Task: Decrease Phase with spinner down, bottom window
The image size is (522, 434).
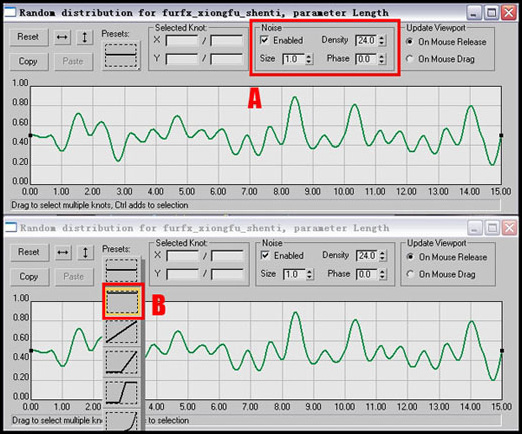Action: click(x=383, y=277)
